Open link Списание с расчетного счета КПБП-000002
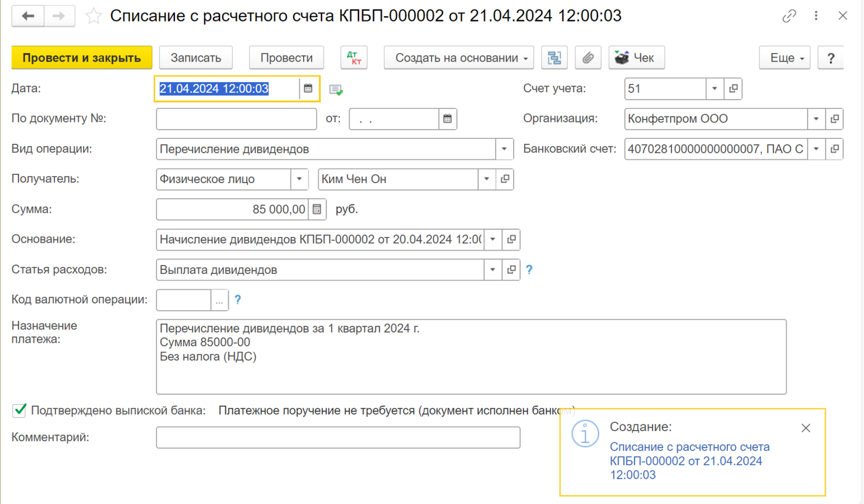 [x=689, y=461]
